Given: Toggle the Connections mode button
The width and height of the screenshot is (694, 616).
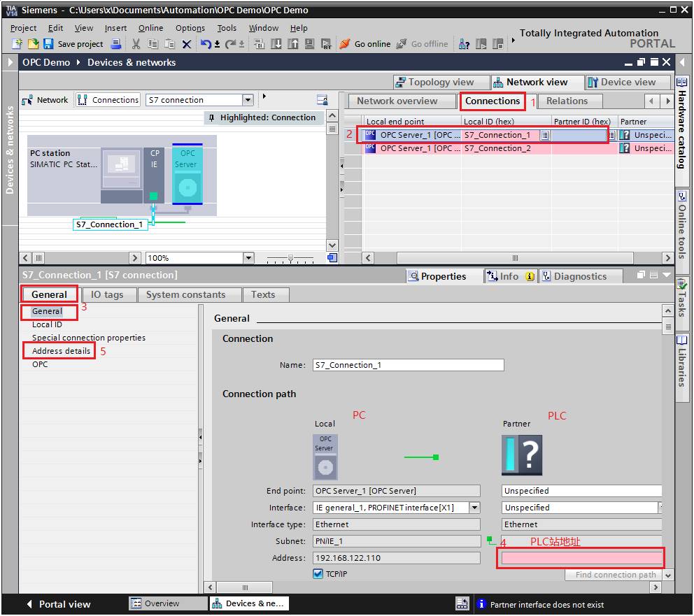Looking at the screenshot, I should pos(108,100).
